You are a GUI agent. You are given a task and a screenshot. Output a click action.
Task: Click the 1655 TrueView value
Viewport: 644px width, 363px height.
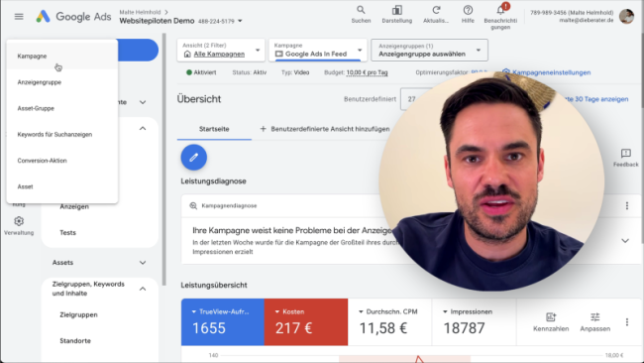tap(209, 328)
